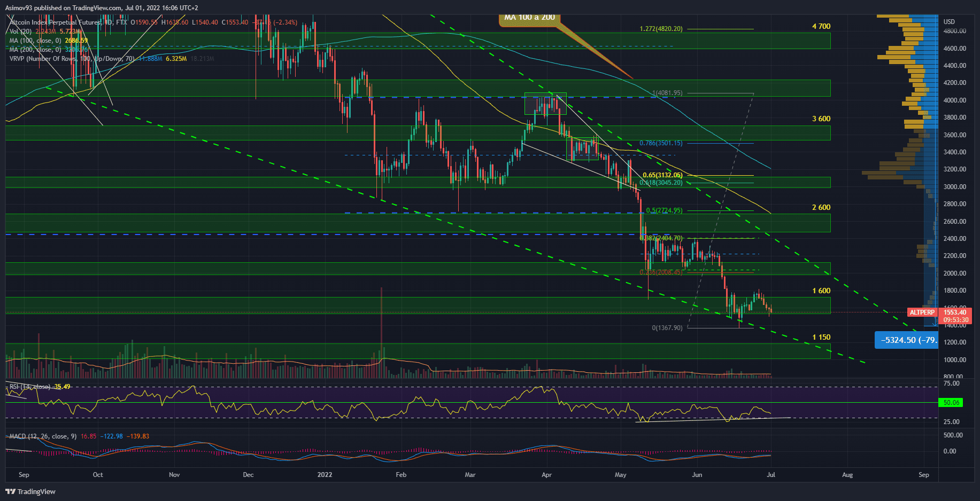
Task: Click the 2022 label on time axis
Action: pos(325,475)
